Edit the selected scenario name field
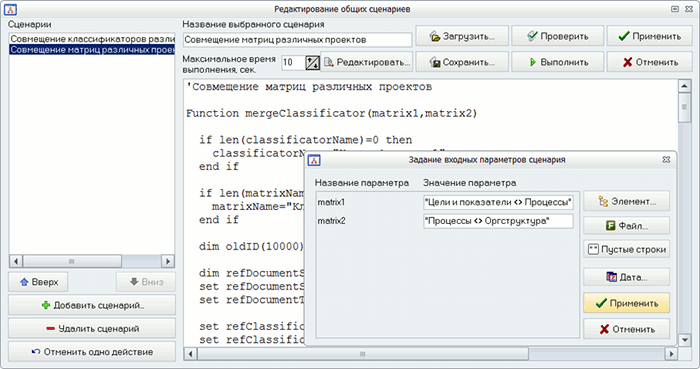 point(297,40)
